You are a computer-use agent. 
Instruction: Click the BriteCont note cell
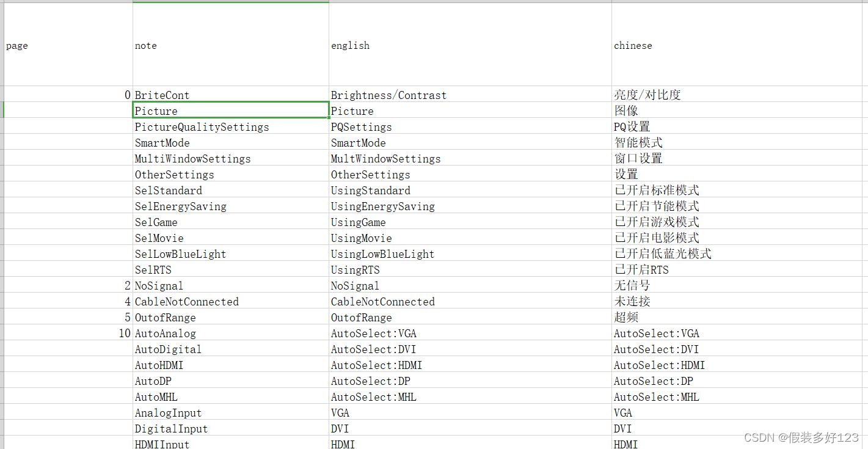231,95
